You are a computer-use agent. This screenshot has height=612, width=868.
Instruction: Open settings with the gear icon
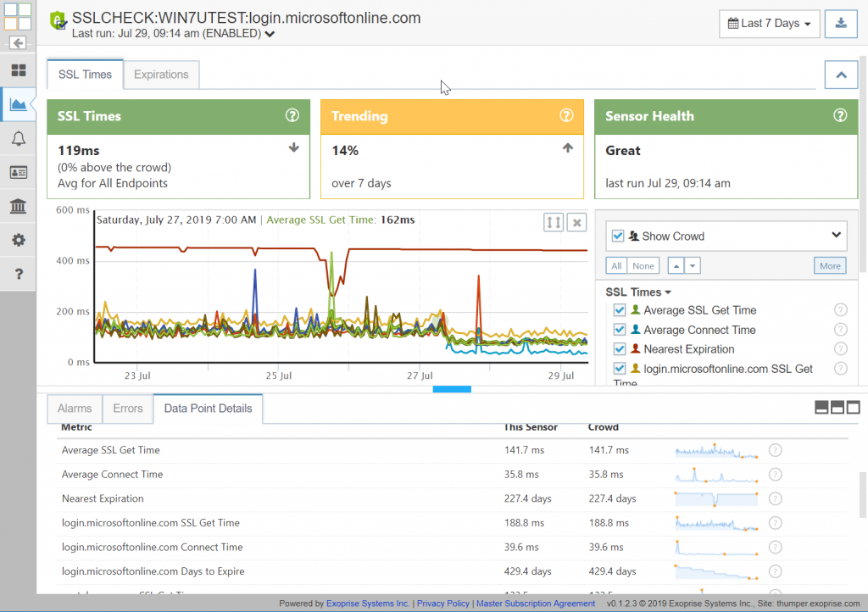click(18, 240)
